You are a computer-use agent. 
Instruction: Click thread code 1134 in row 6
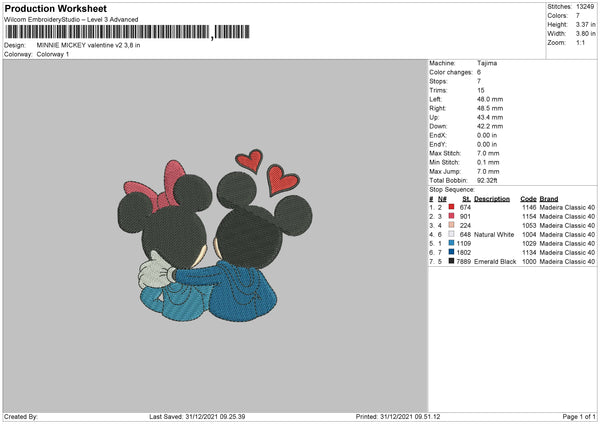coord(529,253)
